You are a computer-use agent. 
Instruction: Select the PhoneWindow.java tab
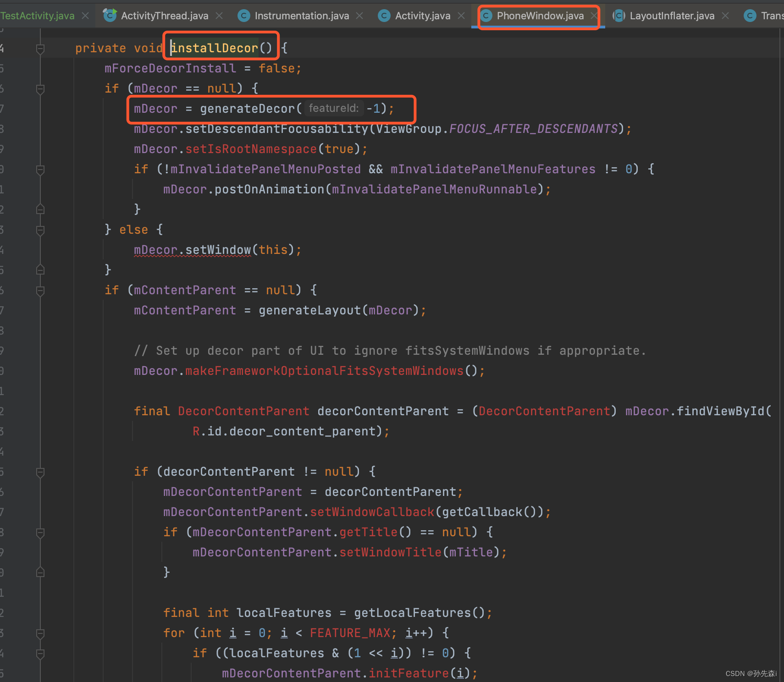[x=540, y=16]
